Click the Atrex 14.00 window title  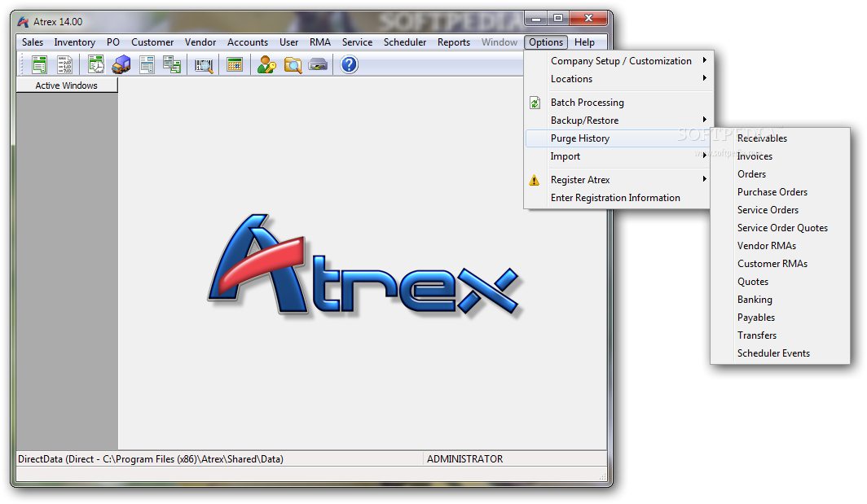click(x=58, y=22)
